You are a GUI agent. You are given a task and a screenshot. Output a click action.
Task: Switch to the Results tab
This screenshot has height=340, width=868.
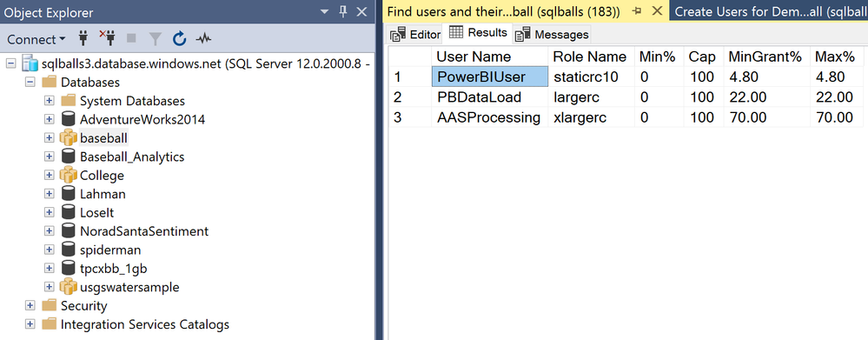click(478, 33)
